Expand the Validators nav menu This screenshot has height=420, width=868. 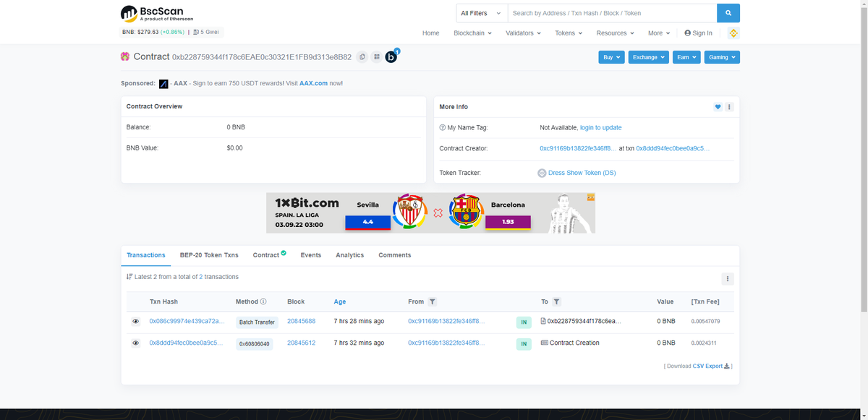coord(524,33)
